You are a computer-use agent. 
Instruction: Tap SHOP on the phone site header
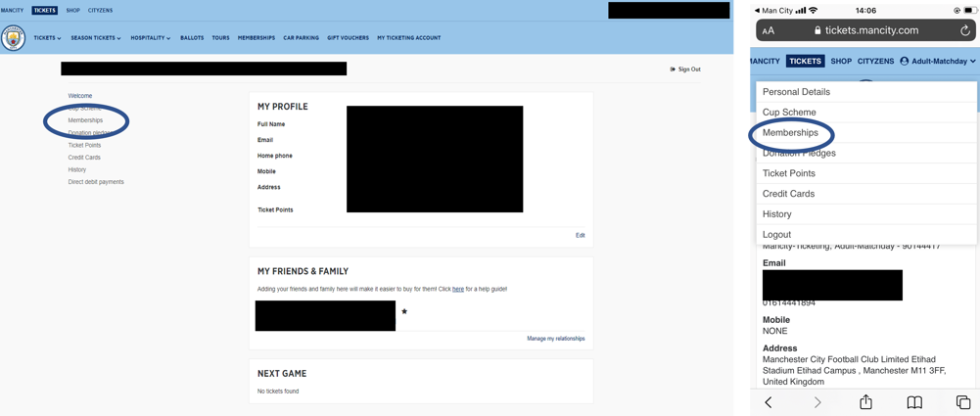[841, 62]
